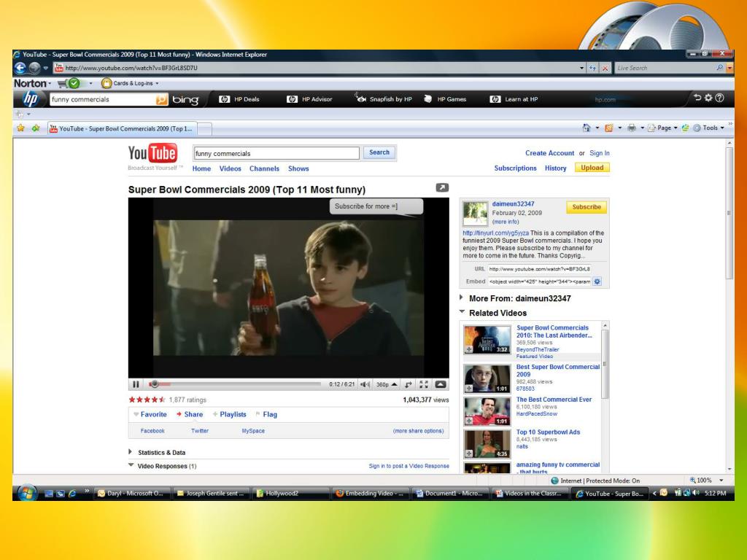Open the YouTube Home tab
Screen dimensions: 747x560
click(201, 168)
